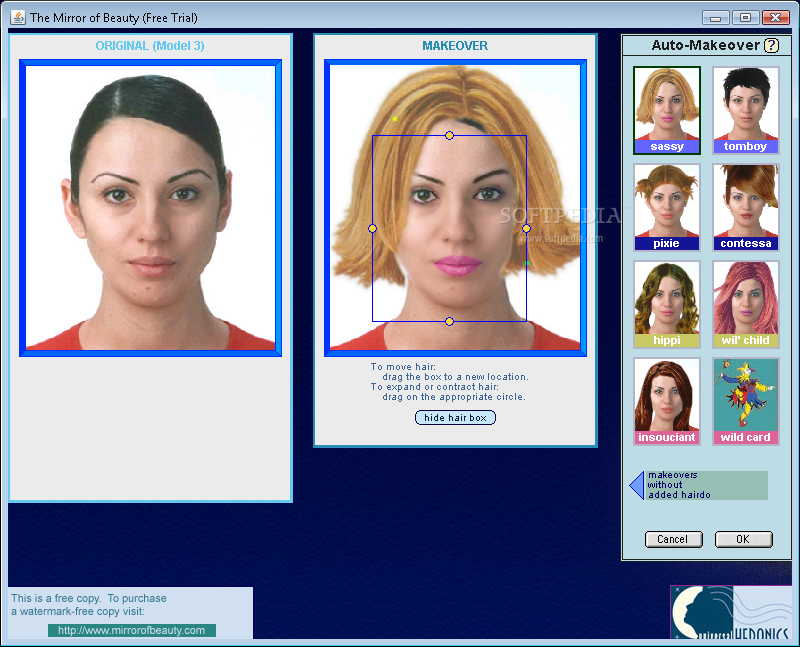Image resolution: width=800 pixels, height=647 pixels.
Task: Open Auto-Makeover help question mark
Action: coord(771,45)
